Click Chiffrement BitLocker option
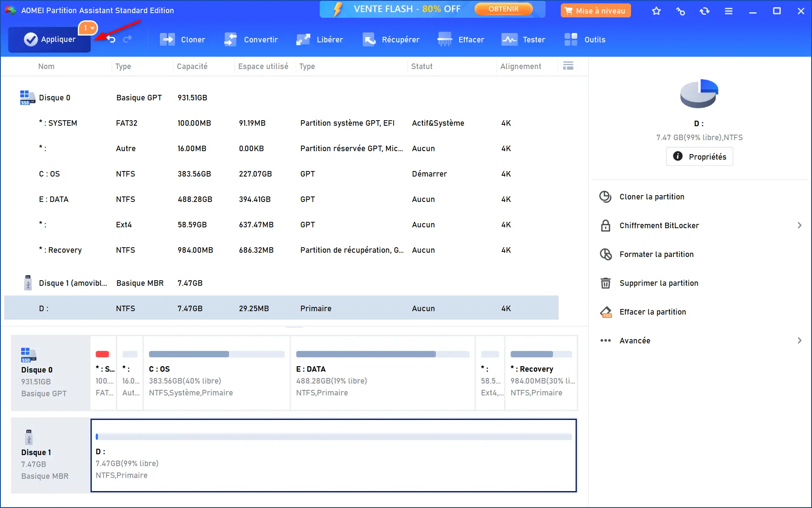 [x=659, y=226]
